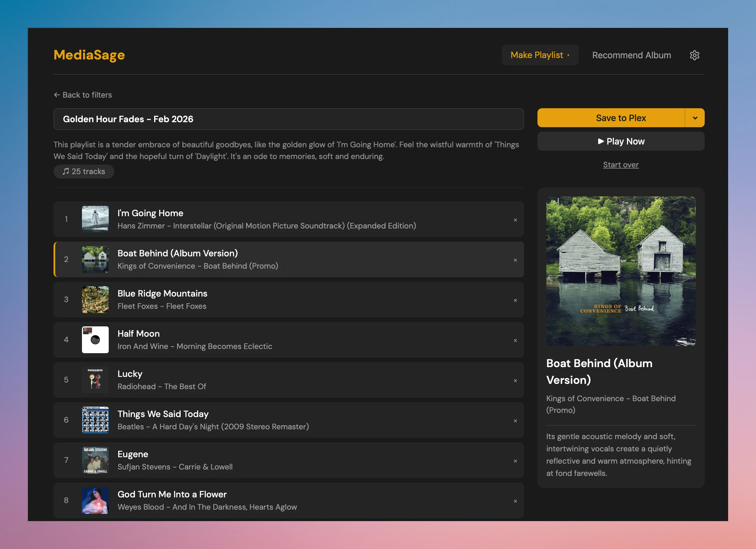Viewport: 756px width, 549px height.
Task: Click the Fleet Foxes album cover thumbnail
Action: 95,300
